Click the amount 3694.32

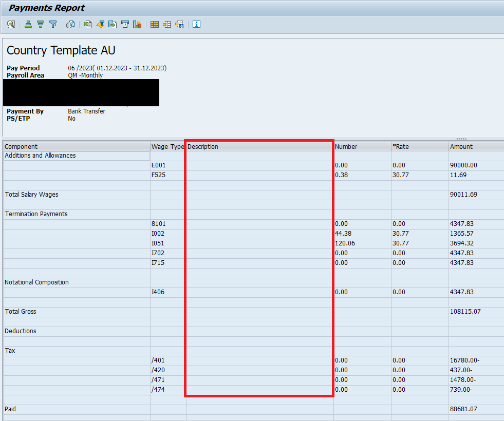[461, 243]
